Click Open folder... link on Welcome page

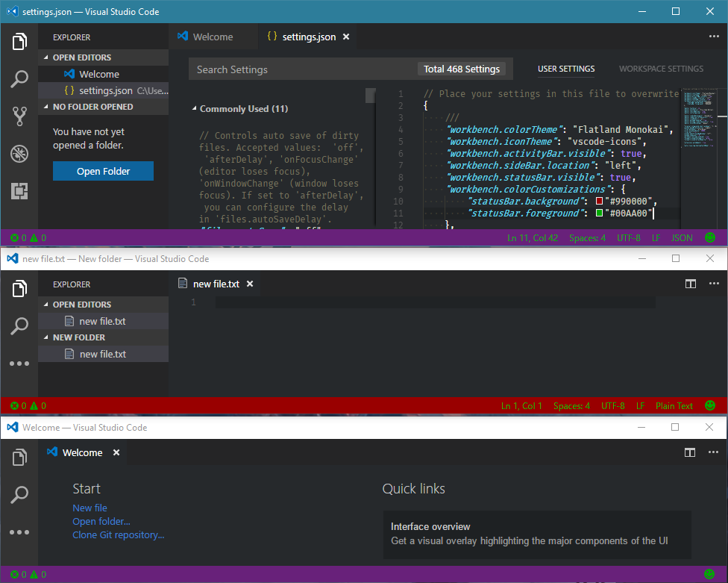click(101, 521)
